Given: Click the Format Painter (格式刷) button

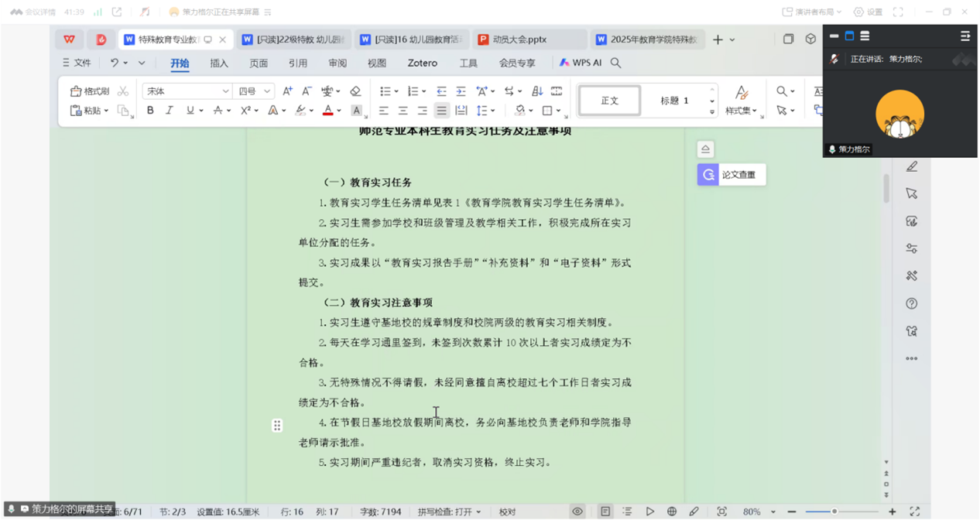Looking at the screenshot, I should pos(90,91).
